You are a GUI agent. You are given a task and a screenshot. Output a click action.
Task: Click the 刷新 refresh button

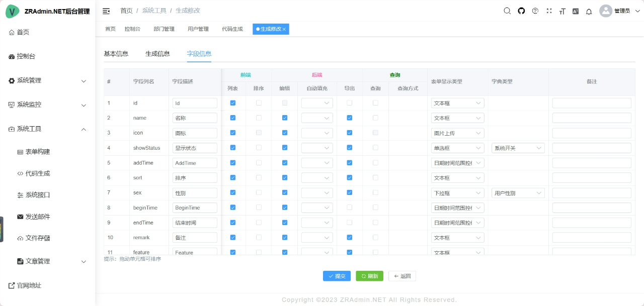369,275
